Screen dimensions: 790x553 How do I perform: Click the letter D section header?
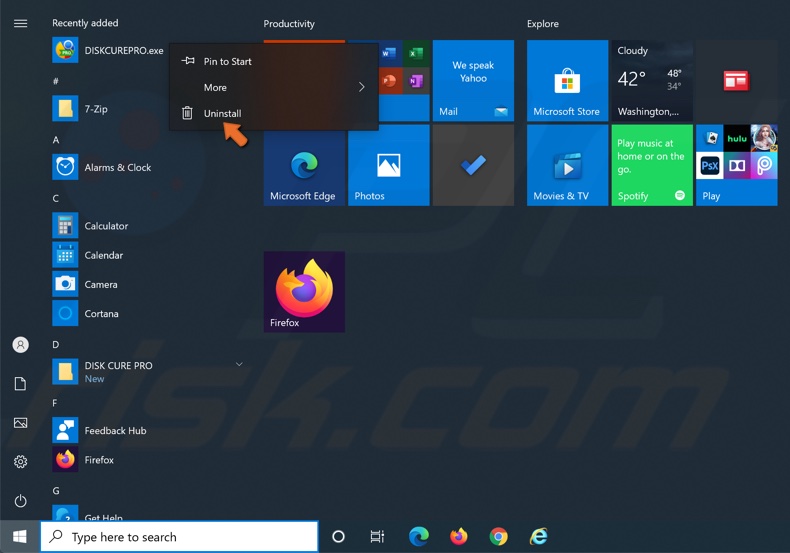[56, 344]
